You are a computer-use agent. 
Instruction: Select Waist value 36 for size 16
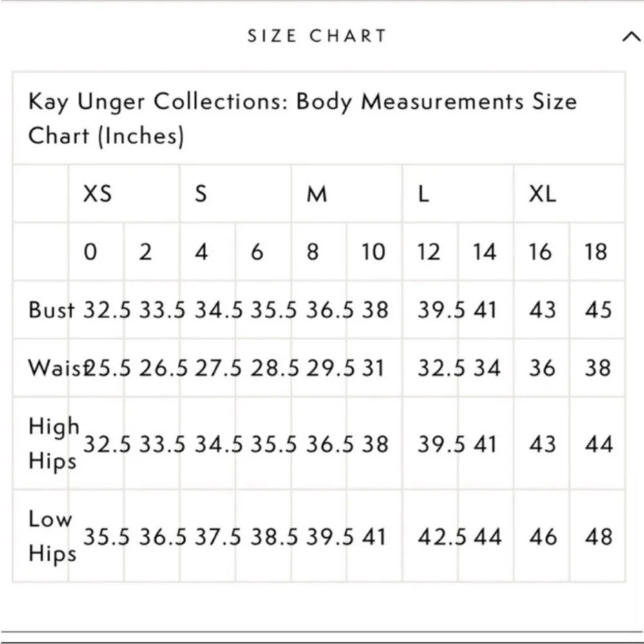click(542, 368)
